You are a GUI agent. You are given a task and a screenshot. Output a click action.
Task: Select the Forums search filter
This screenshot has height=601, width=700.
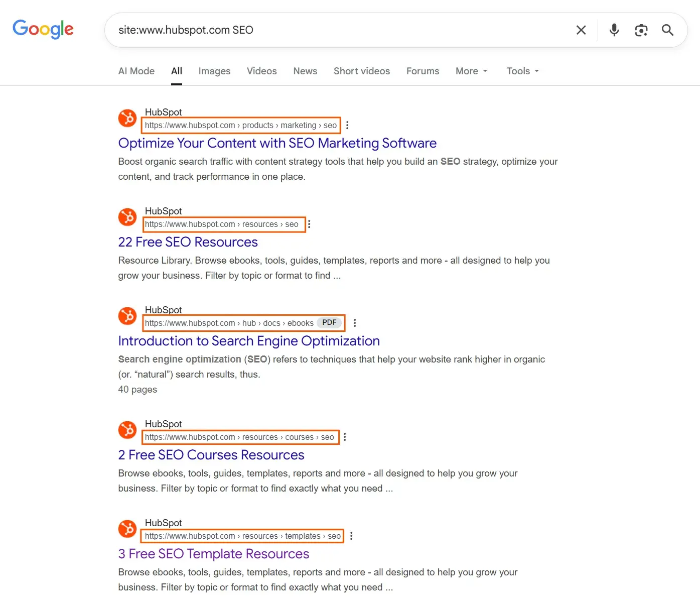coord(423,71)
